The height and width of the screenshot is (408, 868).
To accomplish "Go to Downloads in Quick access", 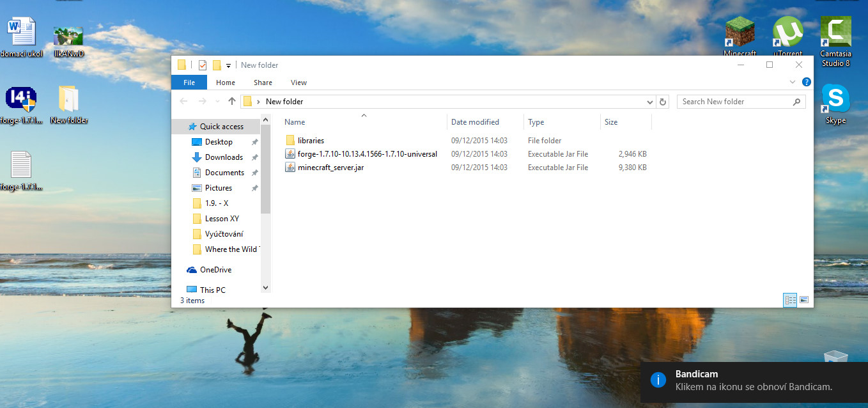I will [x=223, y=157].
